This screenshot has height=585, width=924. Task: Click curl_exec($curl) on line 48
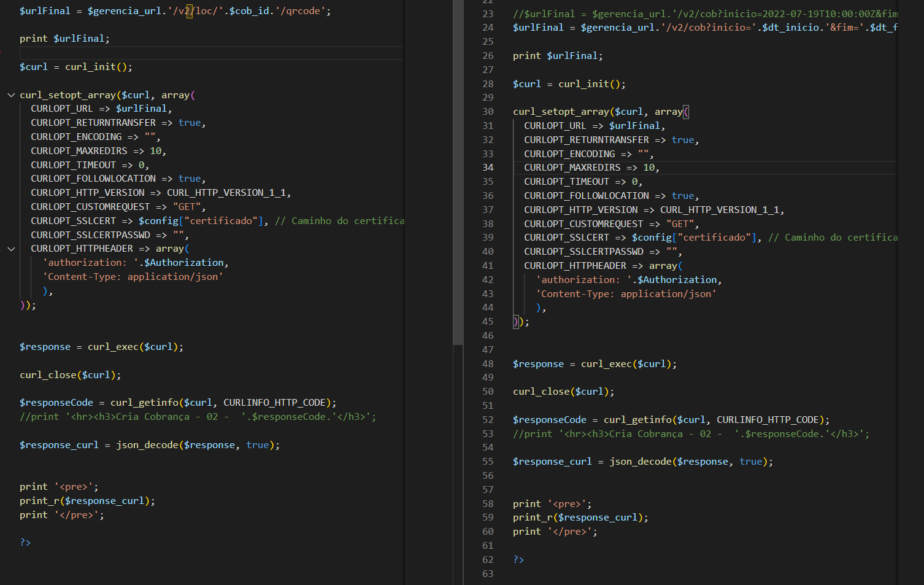626,364
